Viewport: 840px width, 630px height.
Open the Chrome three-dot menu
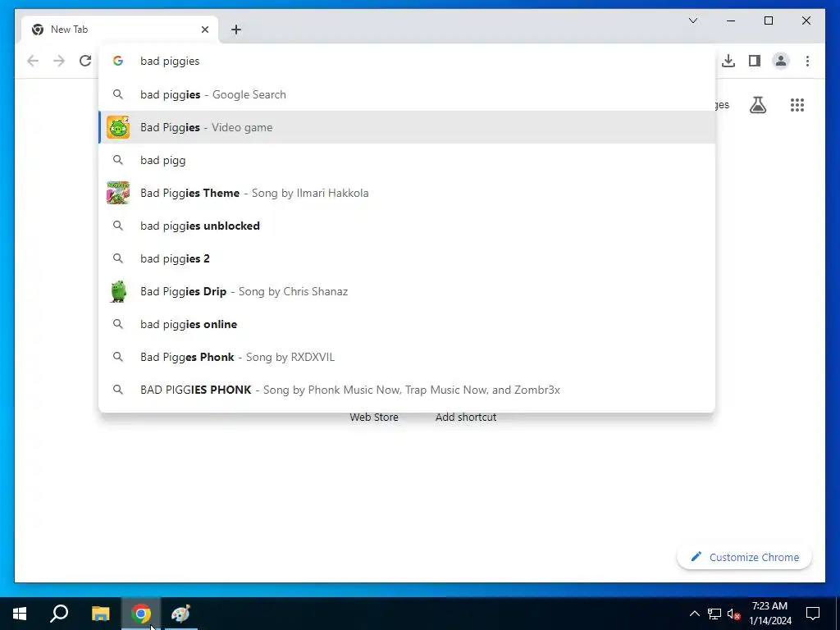[x=807, y=61]
